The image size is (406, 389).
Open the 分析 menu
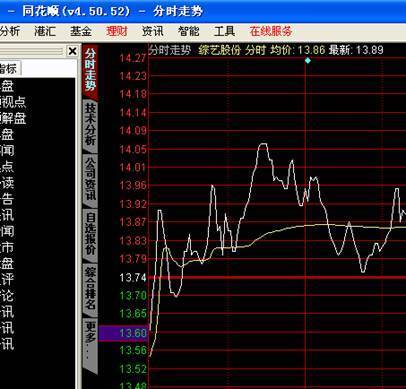pyautogui.click(x=10, y=31)
